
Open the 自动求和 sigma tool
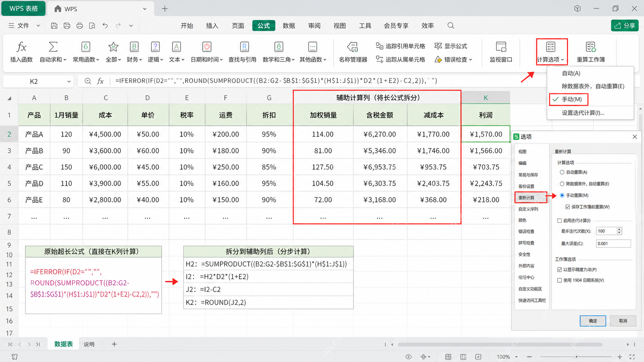click(x=53, y=47)
